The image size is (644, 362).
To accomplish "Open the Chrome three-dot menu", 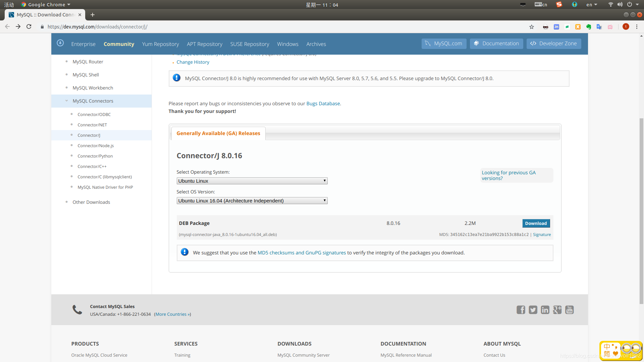I will click(x=637, y=27).
